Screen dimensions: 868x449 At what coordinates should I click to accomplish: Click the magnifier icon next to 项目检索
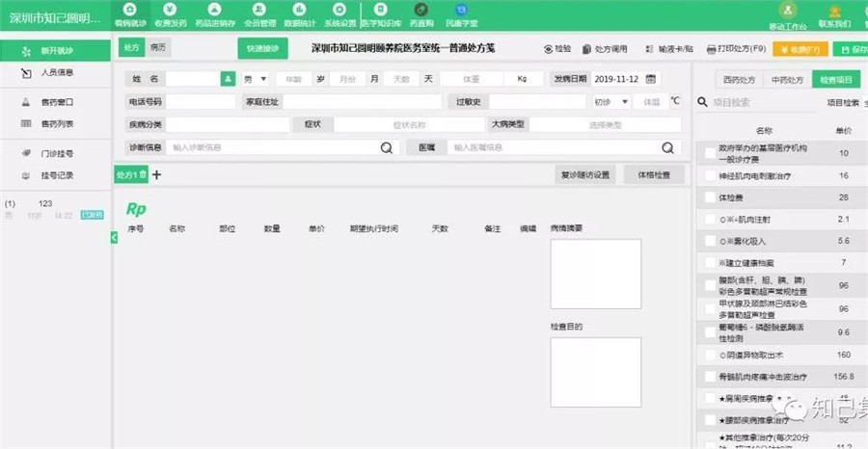point(702,102)
